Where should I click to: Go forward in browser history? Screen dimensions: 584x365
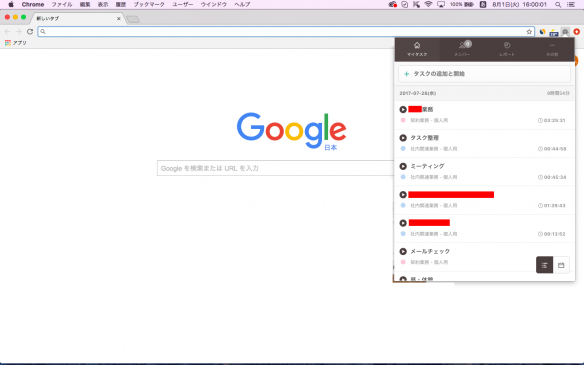[x=18, y=32]
